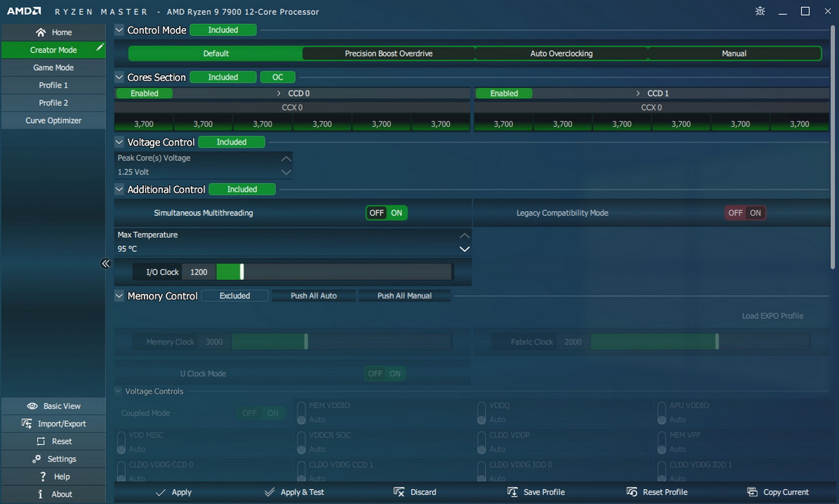The height and width of the screenshot is (504, 839).
Task: Click first CCD 0 core showing 3,700
Action: point(144,123)
